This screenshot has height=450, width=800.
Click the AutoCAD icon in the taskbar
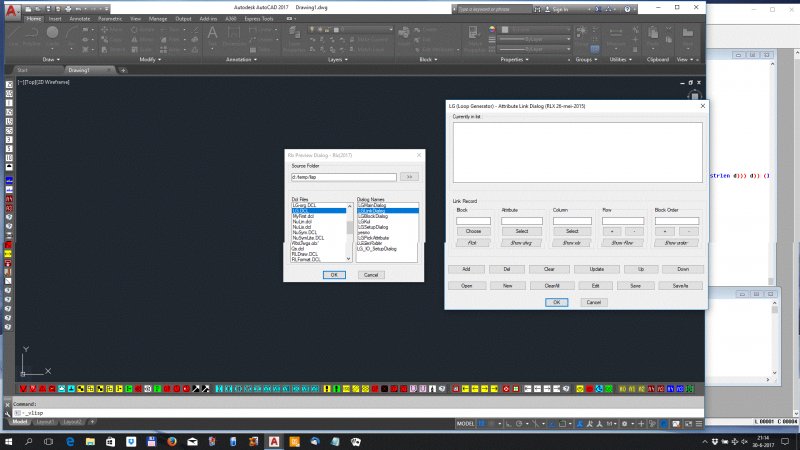coord(273,440)
